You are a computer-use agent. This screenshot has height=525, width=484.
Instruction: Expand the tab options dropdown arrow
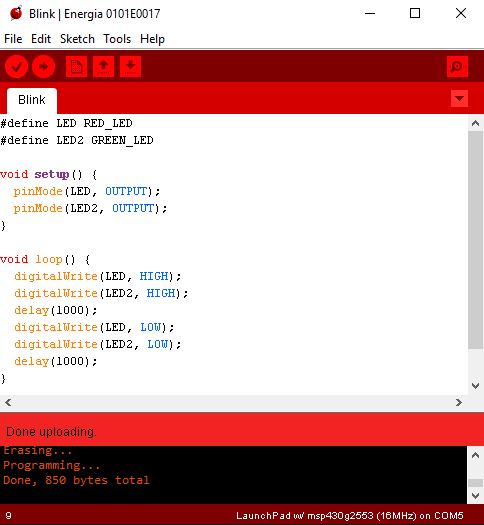[459, 98]
